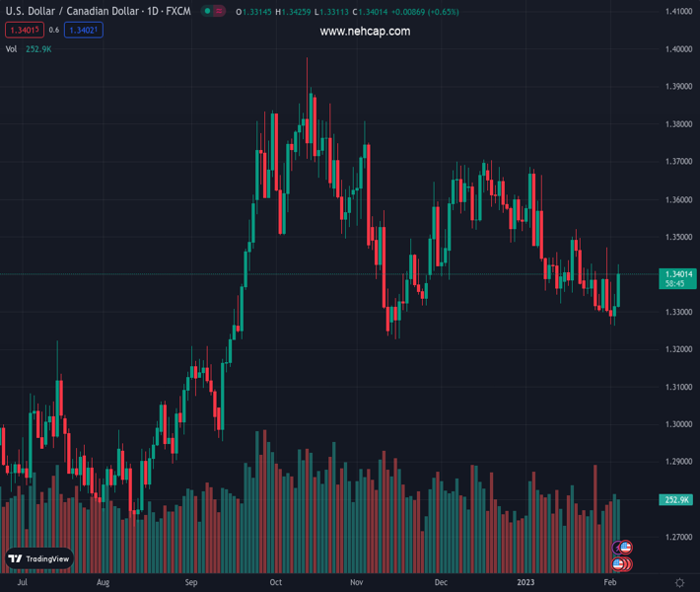Click the www.nehcap.com watermark text

365,32
